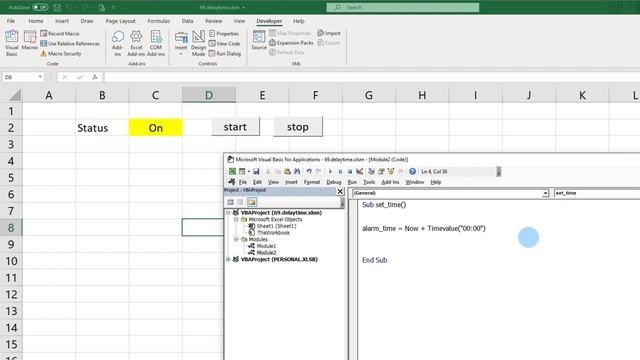The width and height of the screenshot is (640, 360).
Task: Click Toggle Folders icon in Project pane
Action: coord(252,202)
